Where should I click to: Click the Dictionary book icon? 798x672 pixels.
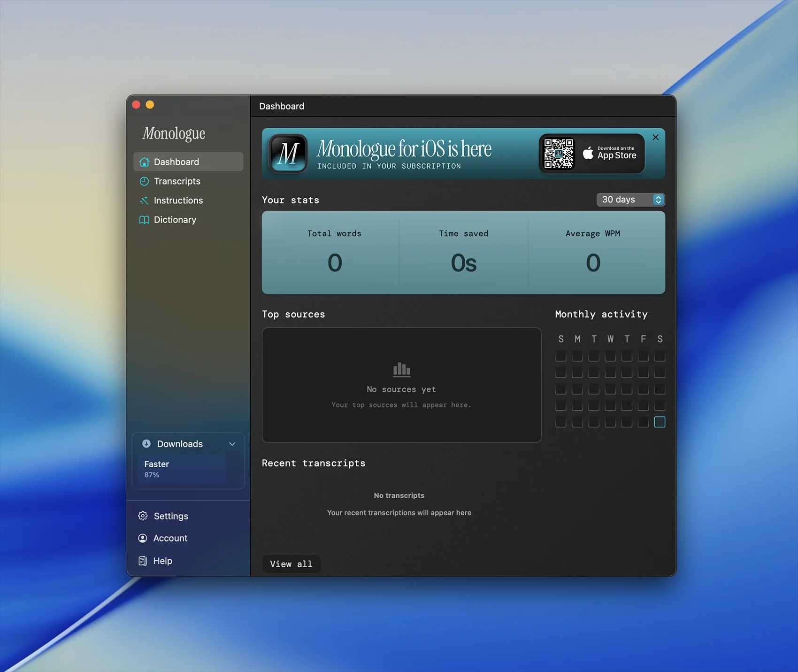144,220
